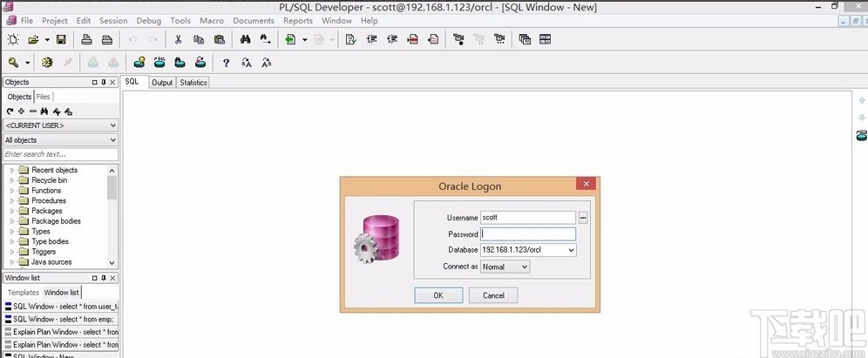
Task: Click the refresh icon in Objects panel
Action: (10, 111)
